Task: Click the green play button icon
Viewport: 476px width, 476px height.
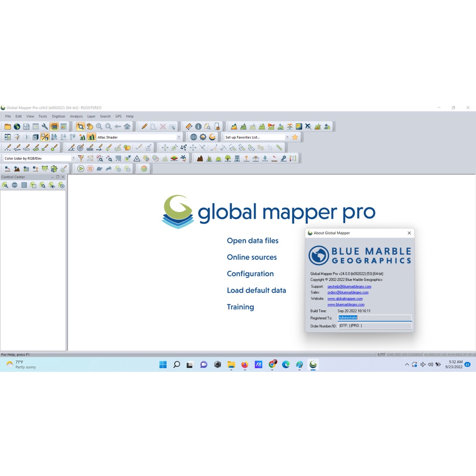Action: [81, 169]
